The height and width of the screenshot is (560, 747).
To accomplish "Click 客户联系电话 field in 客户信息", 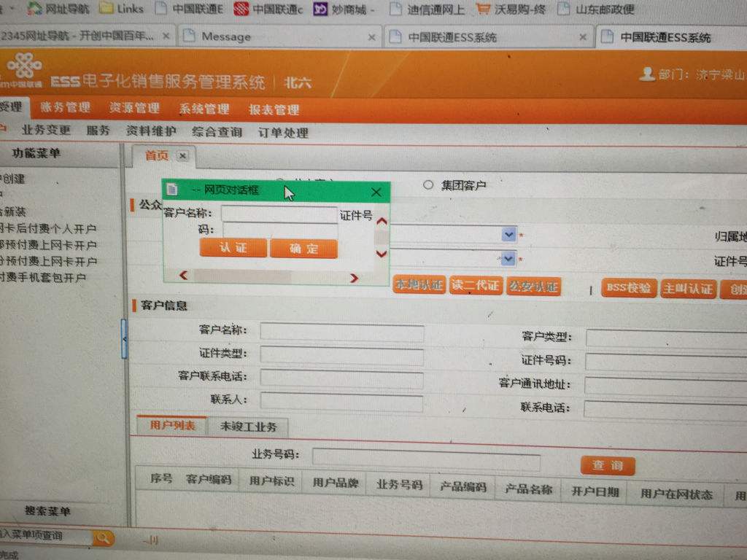I will [341, 378].
